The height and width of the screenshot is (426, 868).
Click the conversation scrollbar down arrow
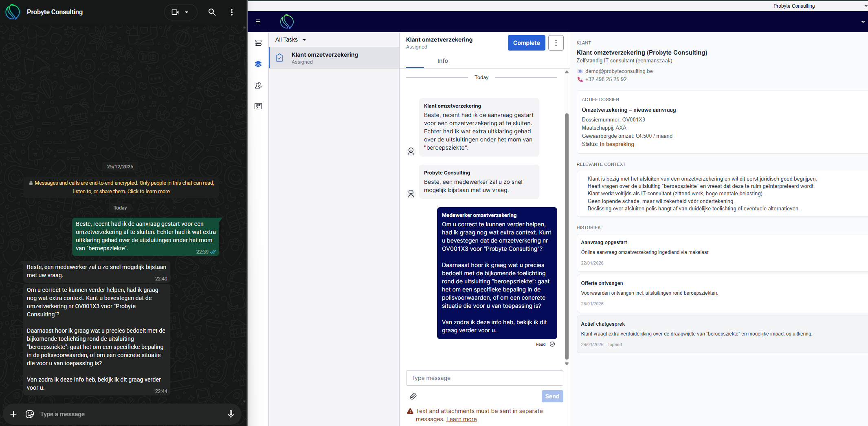pos(567,364)
